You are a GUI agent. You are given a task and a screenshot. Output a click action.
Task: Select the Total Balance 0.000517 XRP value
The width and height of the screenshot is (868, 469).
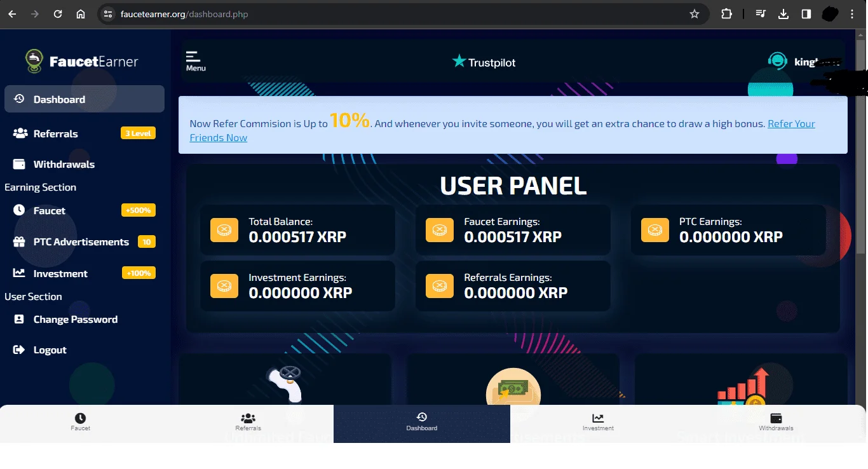coord(297,237)
